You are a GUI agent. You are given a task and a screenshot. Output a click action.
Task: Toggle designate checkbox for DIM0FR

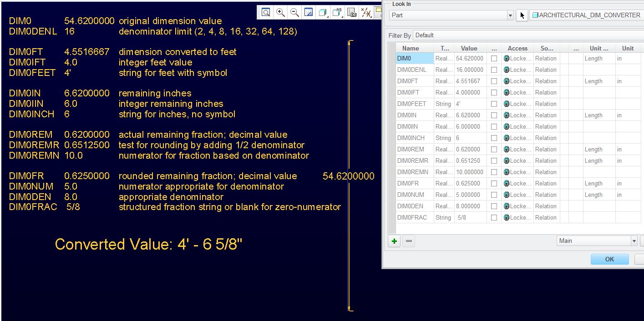494,183
